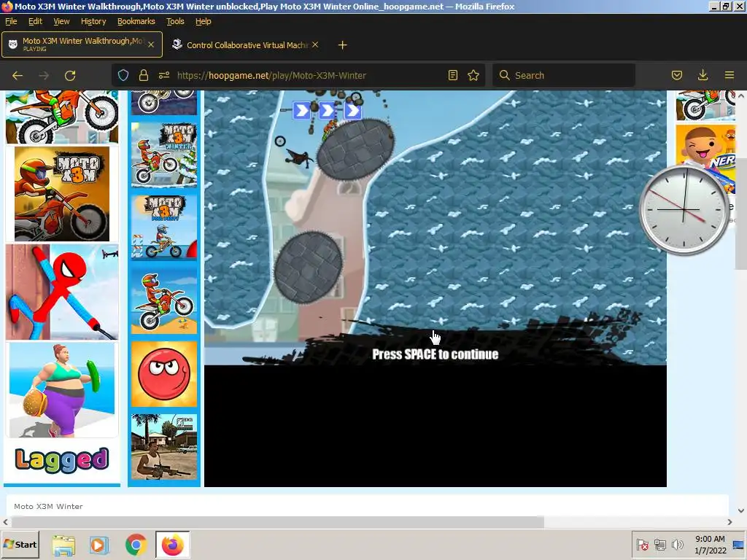The height and width of the screenshot is (560, 747).
Task: Open the Save to Pocket icon
Action: [676, 75]
